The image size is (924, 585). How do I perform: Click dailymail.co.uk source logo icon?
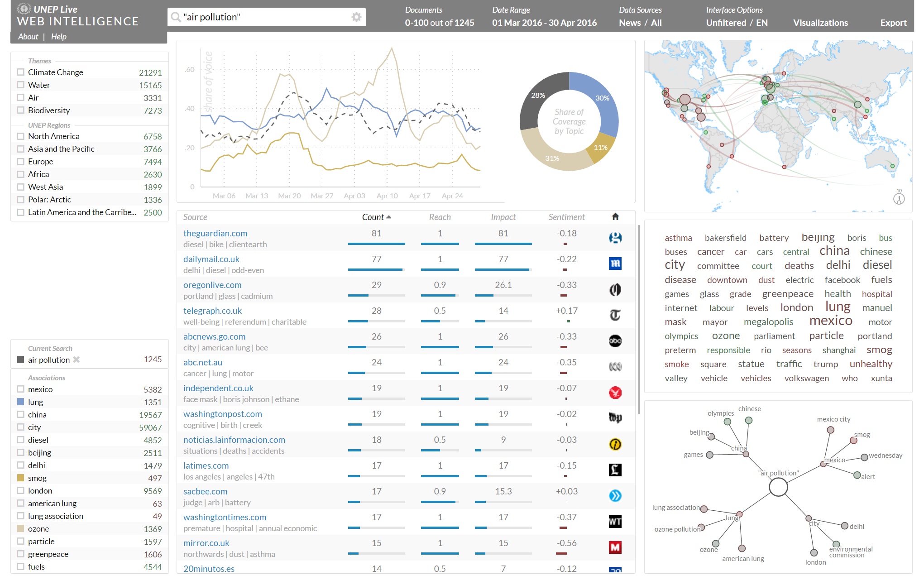click(x=615, y=264)
